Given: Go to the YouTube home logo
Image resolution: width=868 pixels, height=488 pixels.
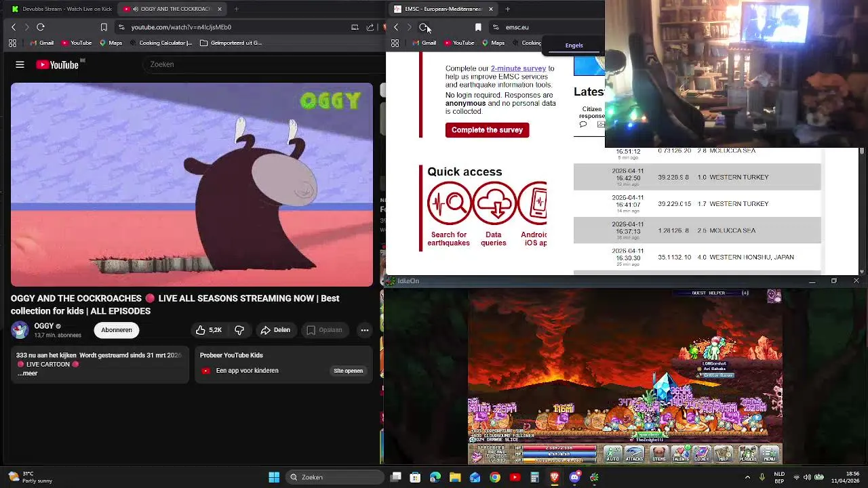Looking at the screenshot, I should [58, 64].
